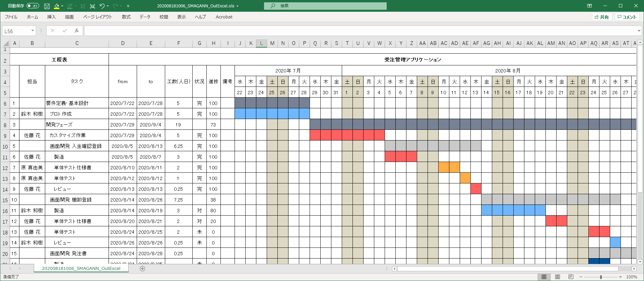Undo the last action

102,6
